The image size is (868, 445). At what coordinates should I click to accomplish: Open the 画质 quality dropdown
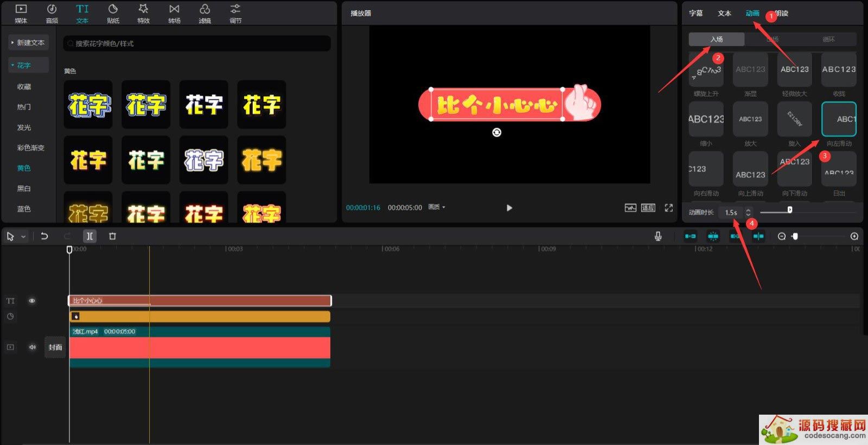pos(436,208)
